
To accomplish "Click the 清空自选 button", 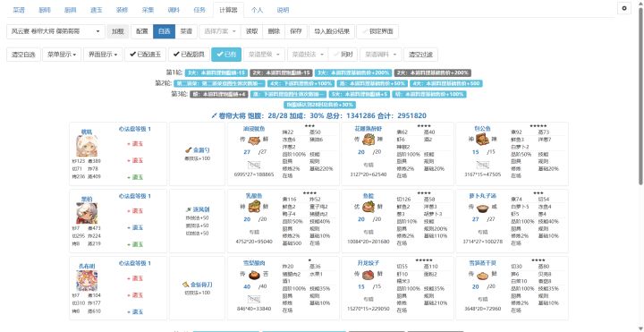I will point(23,55).
